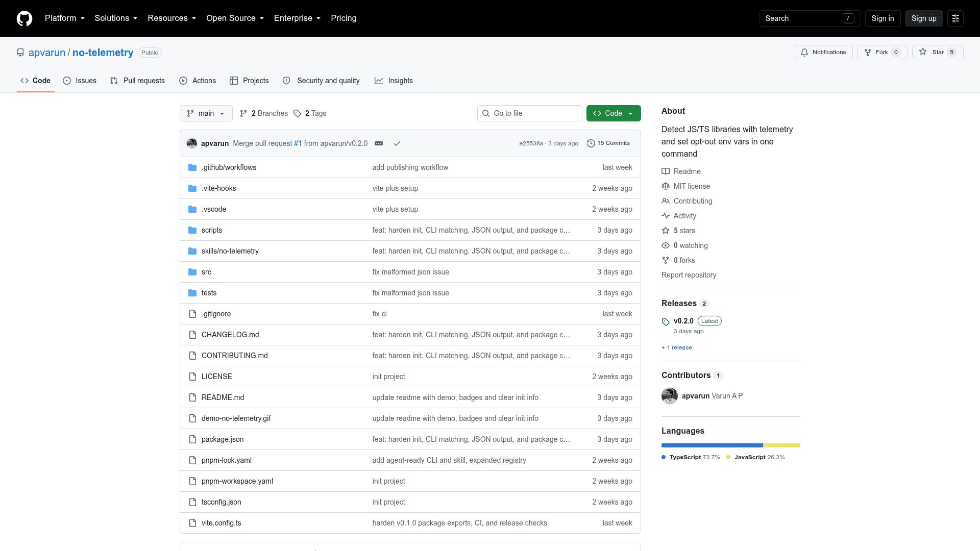This screenshot has width=980, height=551.
Task: Click the folder icon beside scripts
Action: pos(192,230)
